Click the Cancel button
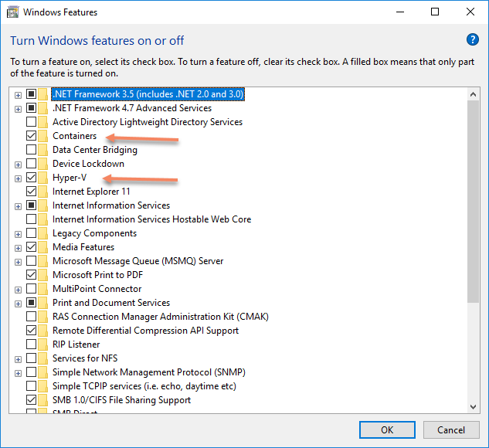Viewport: 489px width, 448px height. coord(451,430)
